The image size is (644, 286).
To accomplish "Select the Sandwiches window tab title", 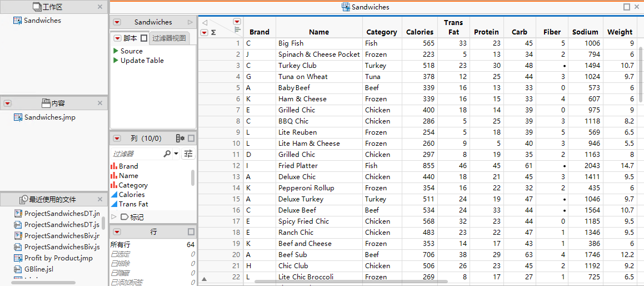I will pos(371,7).
